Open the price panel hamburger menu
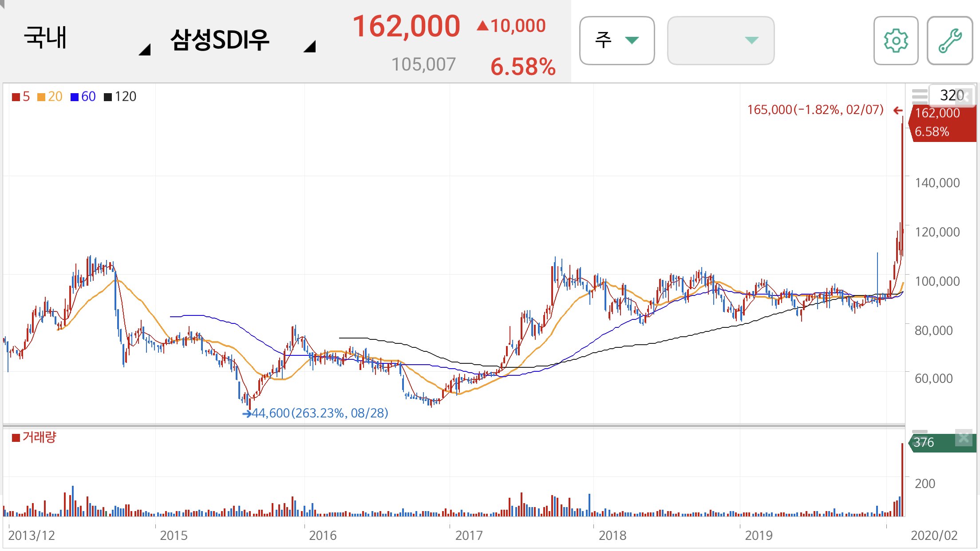980x551 pixels. 920,96
